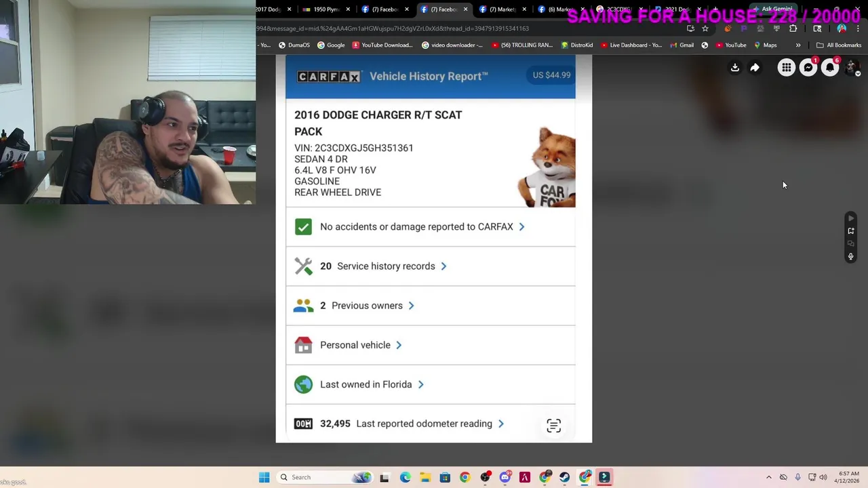The image size is (868, 488).
Task: Click the previous owners people icon
Action: point(303,306)
